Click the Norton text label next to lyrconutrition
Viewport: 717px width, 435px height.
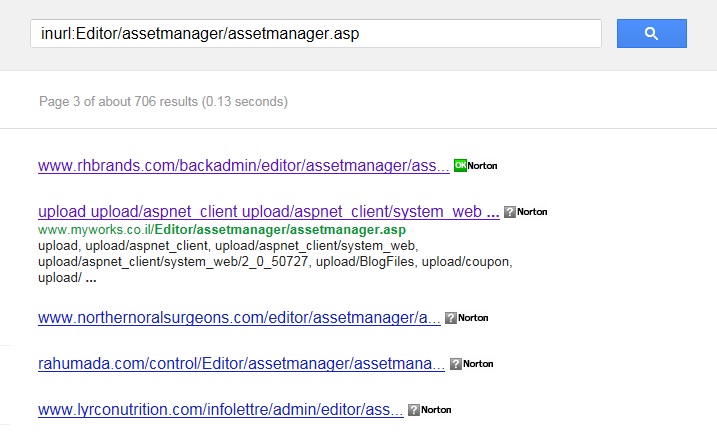pyautogui.click(x=436, y=410)
